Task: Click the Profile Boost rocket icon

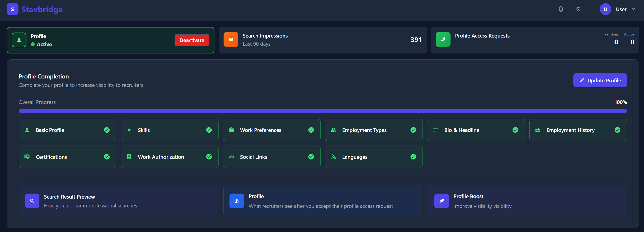Action: (441, 201)
